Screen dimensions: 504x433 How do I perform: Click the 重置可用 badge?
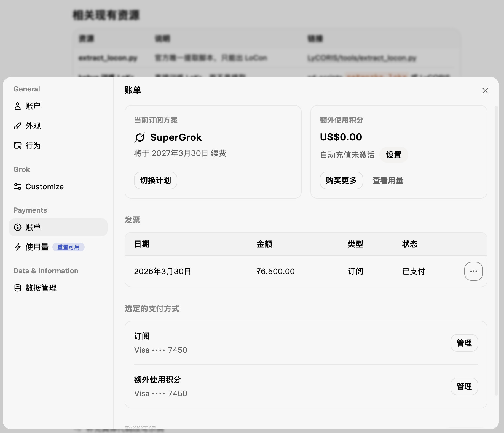tap(68, 247)
